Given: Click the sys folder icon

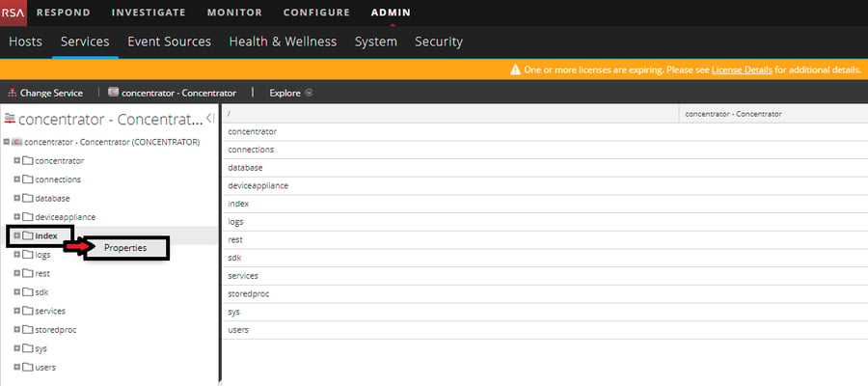Looking at the screenshot, I should [x=28, y=349].
